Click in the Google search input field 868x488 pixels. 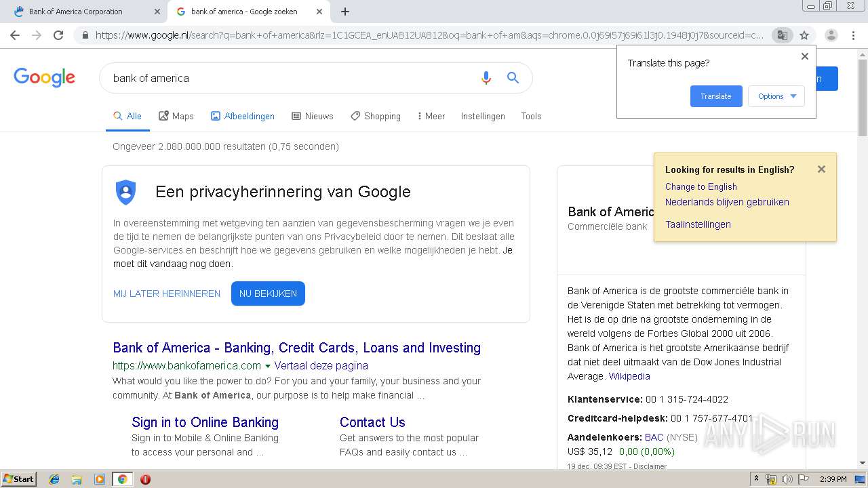coord(292,78)
